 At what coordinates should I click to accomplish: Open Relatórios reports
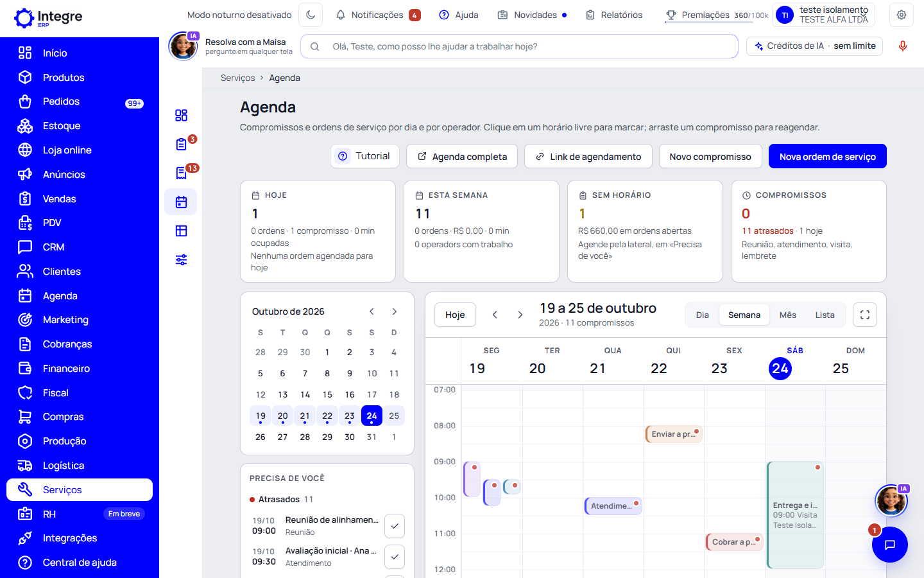click(x=614, y=15)
